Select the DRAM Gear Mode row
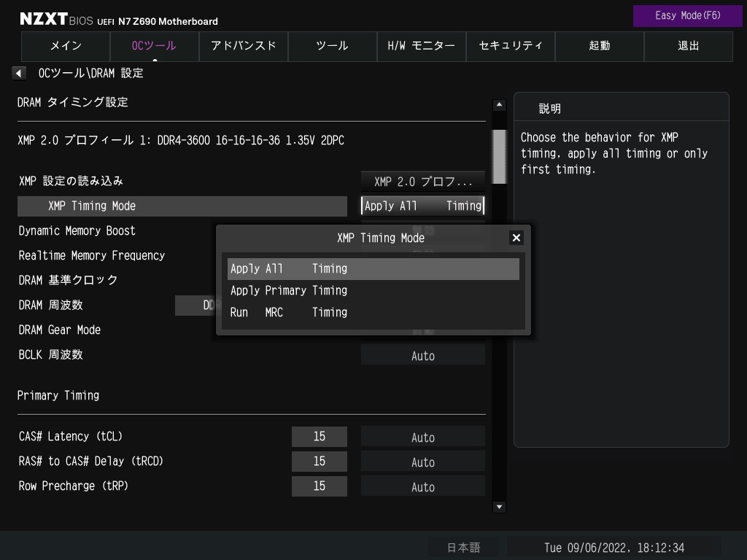 click(60, 330)
